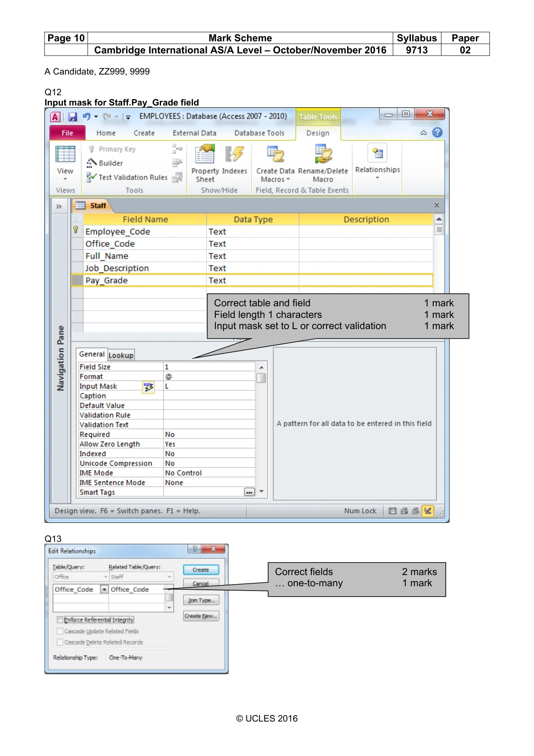Image resolution: width=534 pixels, height=756 pixels.
Task: Open the Builder tool
Action: coord(105,163)
